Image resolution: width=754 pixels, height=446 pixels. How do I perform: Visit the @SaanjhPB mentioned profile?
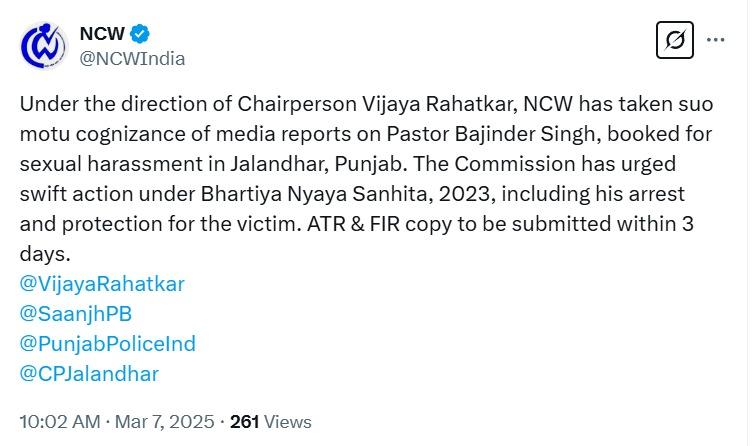point(75,313)
